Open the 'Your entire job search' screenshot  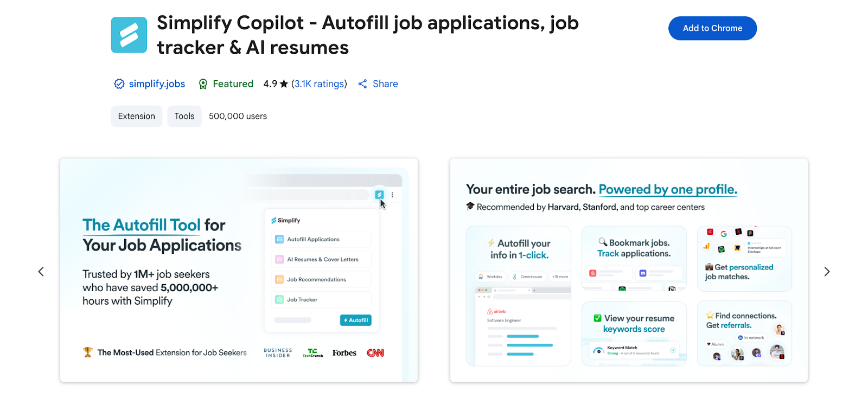coord(629,270)
